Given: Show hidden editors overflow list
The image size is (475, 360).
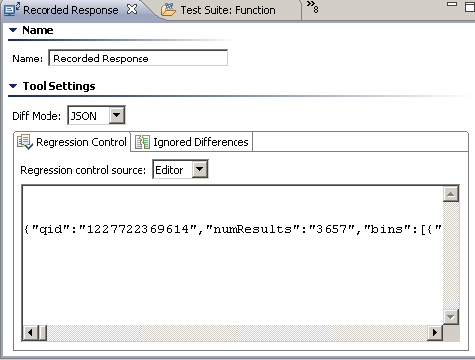Looking at the screenshot, I should coord(312,7).
